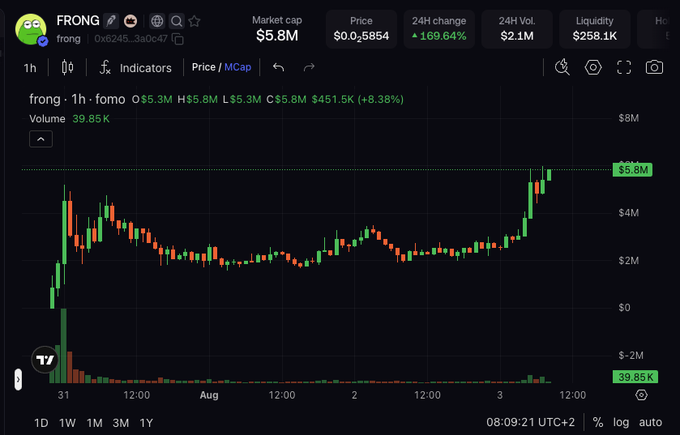Open the time axis settings gear icon

641,395
